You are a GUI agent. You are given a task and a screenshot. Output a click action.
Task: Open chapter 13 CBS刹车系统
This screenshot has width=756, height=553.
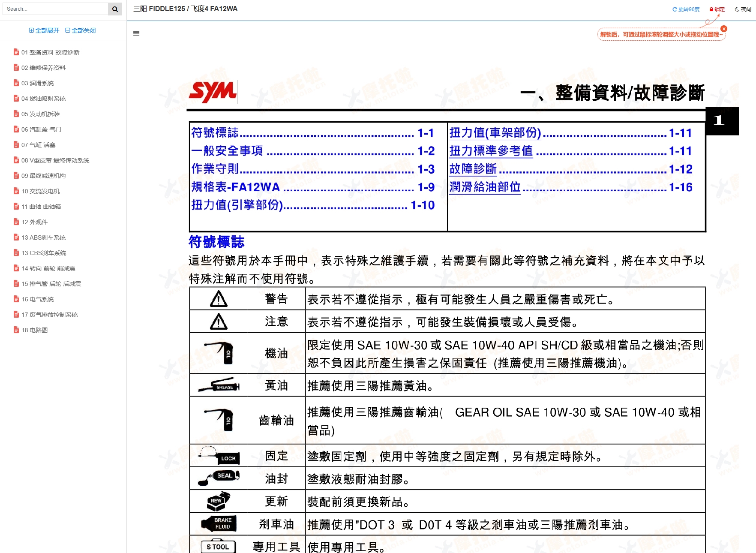click(39, 253)
